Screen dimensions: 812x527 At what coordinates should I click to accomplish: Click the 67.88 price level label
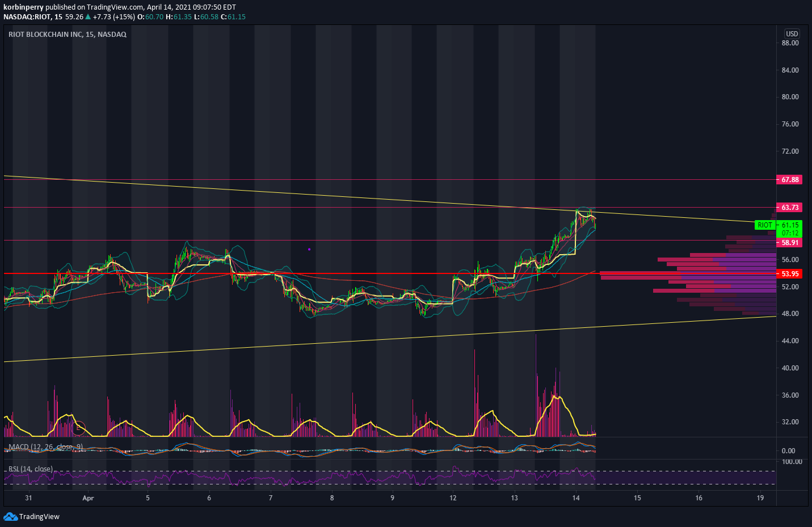click(x=790, y=180)
